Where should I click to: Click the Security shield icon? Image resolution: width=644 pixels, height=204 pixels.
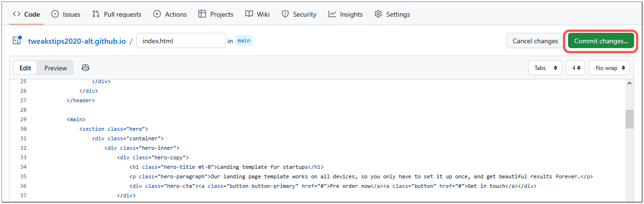tap(285, 14)
